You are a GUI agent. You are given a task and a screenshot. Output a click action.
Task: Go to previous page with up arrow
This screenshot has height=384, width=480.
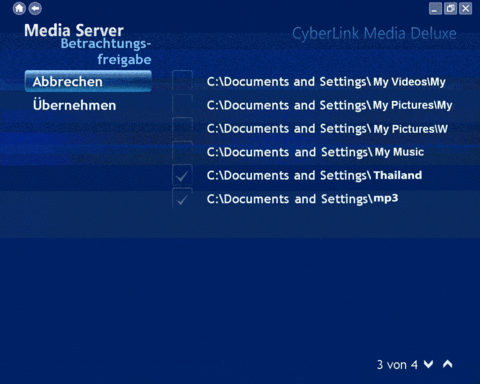448,364
